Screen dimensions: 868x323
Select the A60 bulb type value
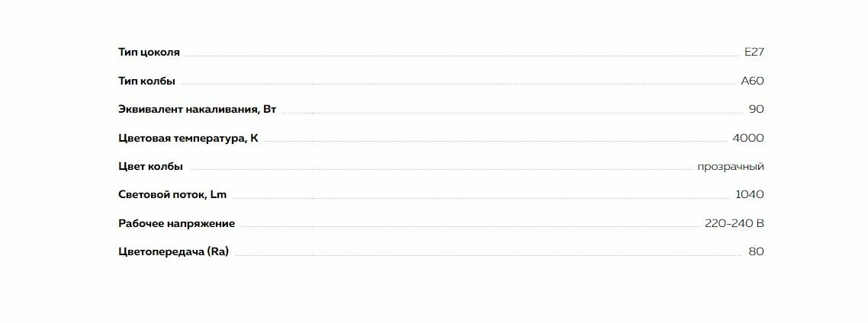[752, 81]
